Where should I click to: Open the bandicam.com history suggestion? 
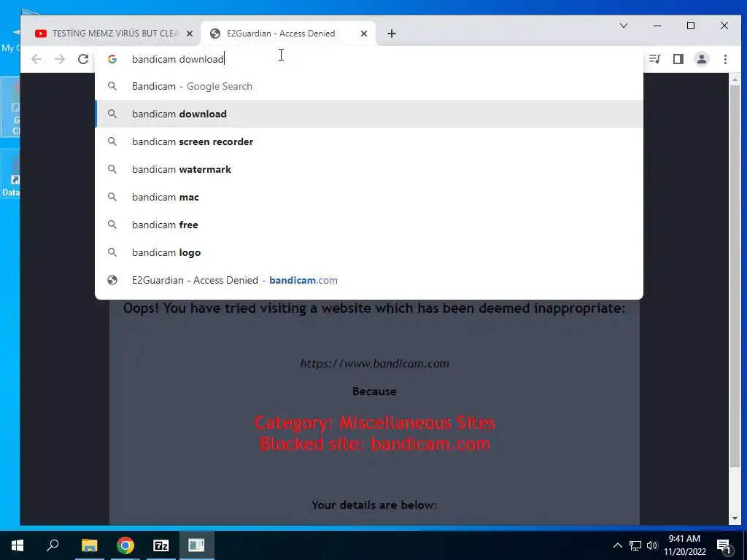click(369, 280)
